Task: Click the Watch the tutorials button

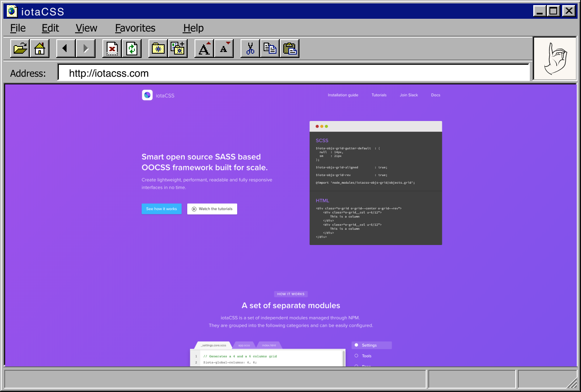Action: click(212, 209)
